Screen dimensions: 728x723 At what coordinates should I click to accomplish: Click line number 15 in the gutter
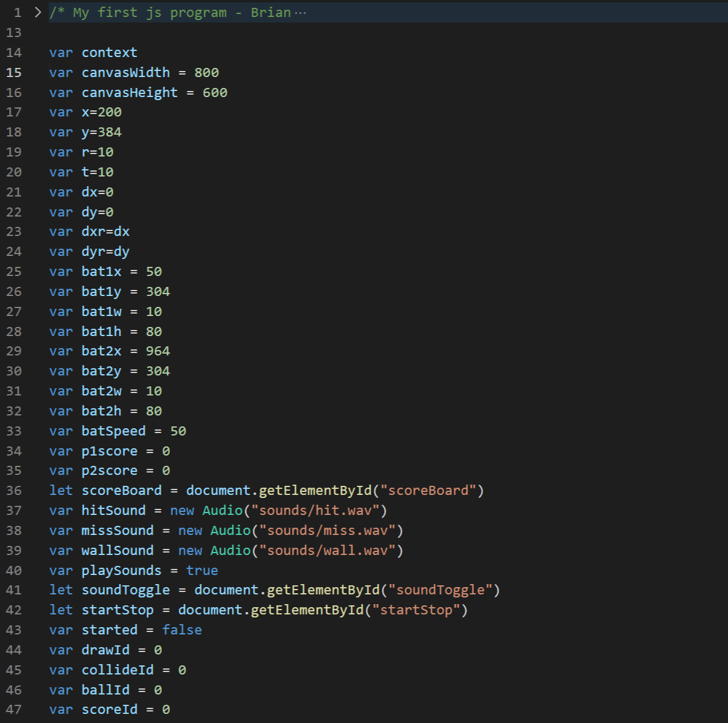point(14,73)
